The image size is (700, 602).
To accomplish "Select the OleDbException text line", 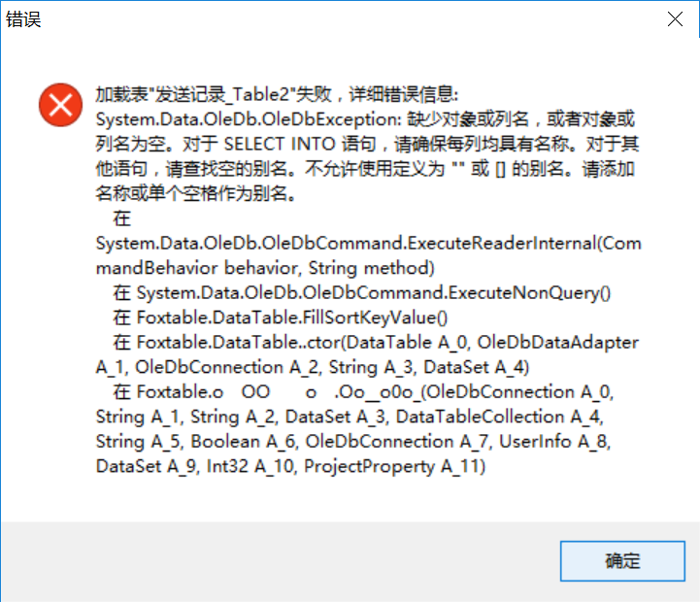I will tap(365, 119).
